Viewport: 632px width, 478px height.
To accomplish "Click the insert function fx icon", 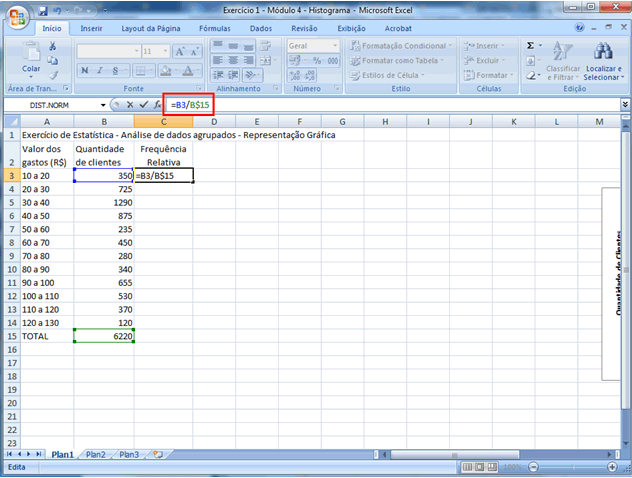I will pyautogui.click(x=158, y=105).
